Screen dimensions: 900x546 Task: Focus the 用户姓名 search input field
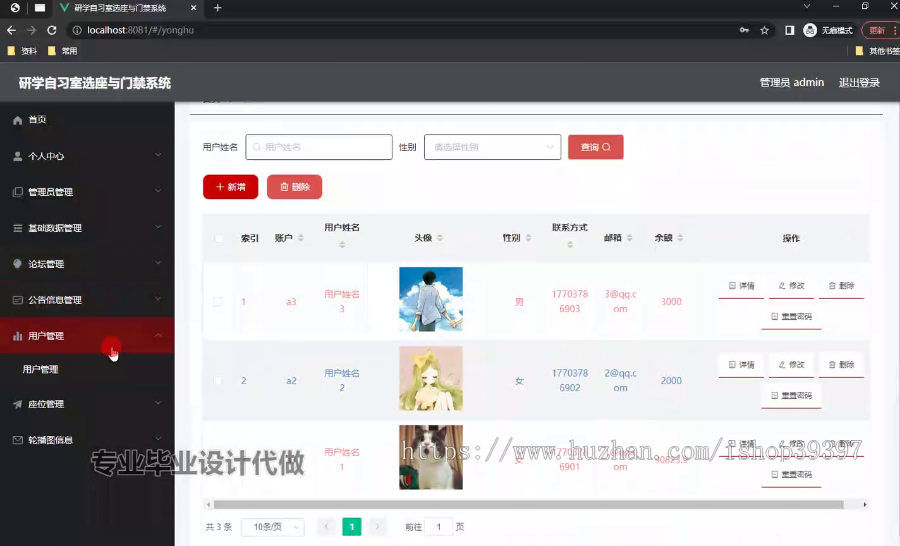tap(319, 147)
